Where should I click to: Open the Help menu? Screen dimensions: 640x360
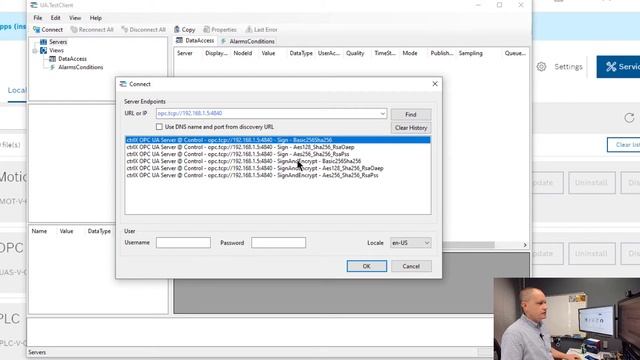pyautogui.click(x=96, y=18)
